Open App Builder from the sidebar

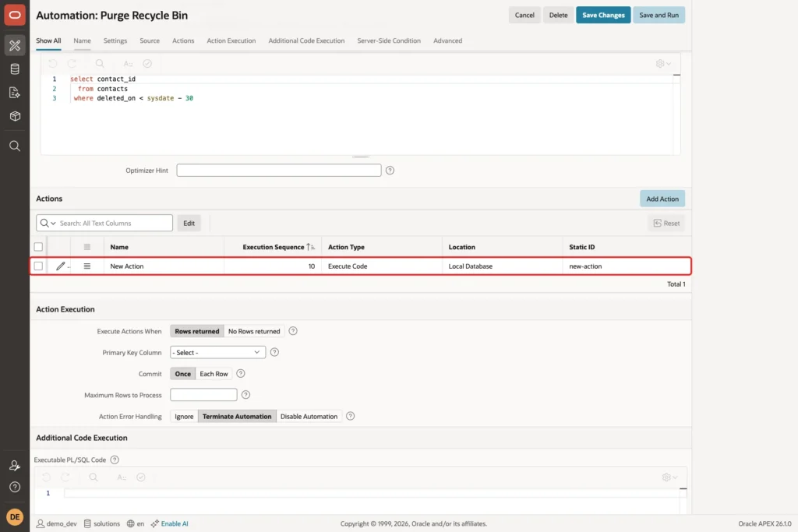point(15,45)
